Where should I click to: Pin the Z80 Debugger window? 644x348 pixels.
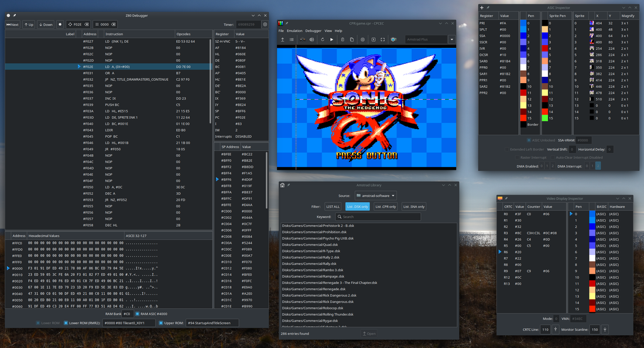pyautogui.click(x=15, y=16)
